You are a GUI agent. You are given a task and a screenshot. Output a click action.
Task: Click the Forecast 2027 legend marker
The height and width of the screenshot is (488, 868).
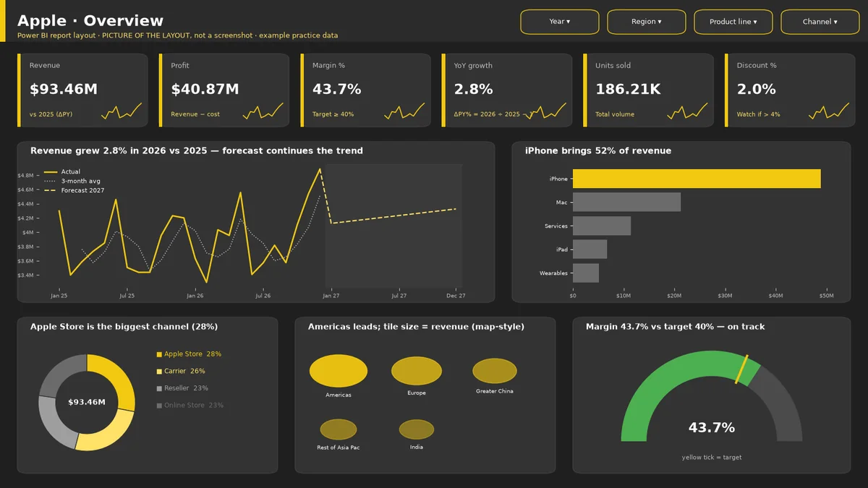point(51,190)
